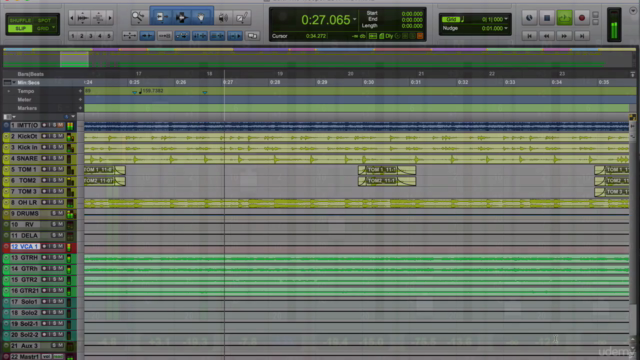Viewport: 640px width, 360px height.
Task: Click Return to Zero transport button
Action: coord(529,36)
